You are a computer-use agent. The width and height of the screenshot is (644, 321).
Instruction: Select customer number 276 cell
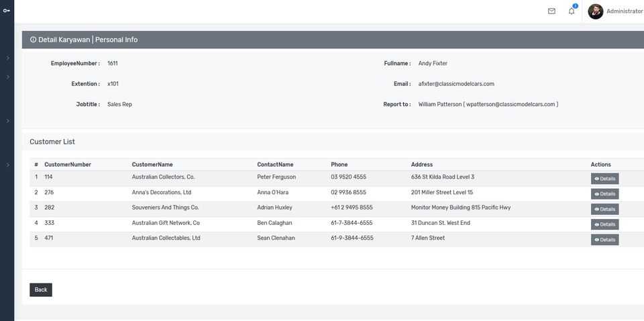tap(49, 192)
